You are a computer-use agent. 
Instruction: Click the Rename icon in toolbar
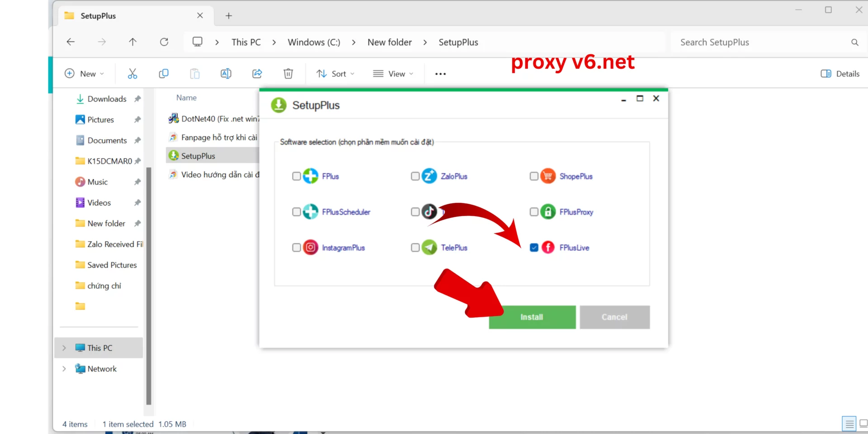[x=226, y=74]
